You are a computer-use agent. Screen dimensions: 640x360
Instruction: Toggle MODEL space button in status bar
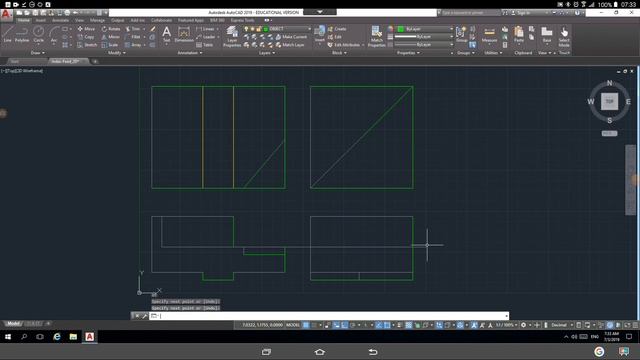coord(293,325)
